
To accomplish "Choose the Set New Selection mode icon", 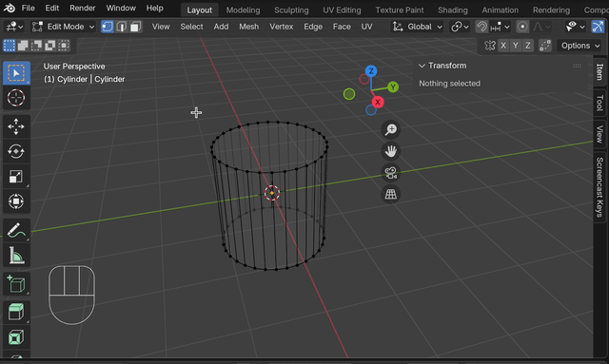I will 10,46.
